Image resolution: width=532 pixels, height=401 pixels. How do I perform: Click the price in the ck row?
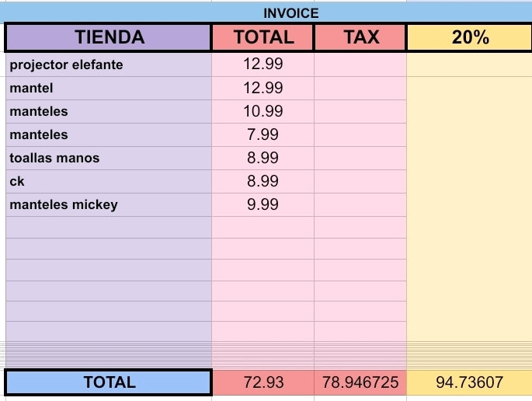tap(263, 181)
